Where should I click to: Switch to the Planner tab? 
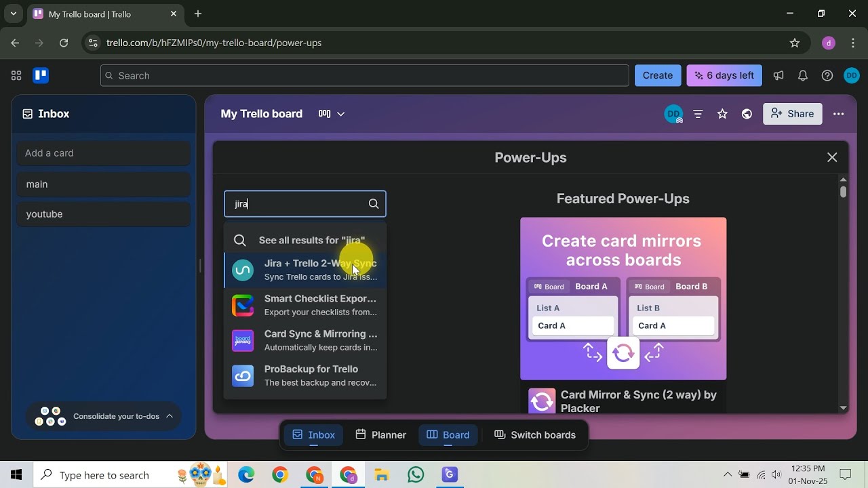(380, 435)
